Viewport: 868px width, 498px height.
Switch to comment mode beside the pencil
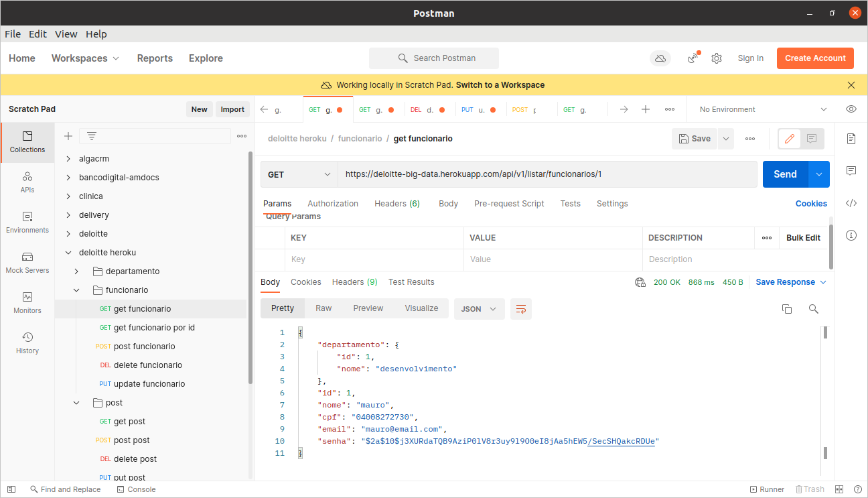[812, 139]
